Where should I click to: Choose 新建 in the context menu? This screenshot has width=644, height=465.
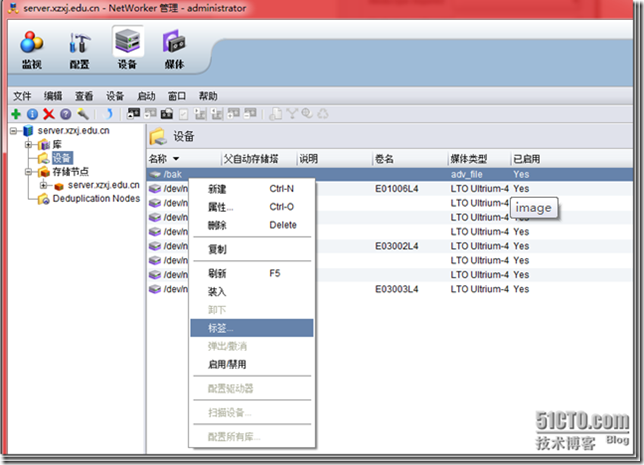coord(252,189)
